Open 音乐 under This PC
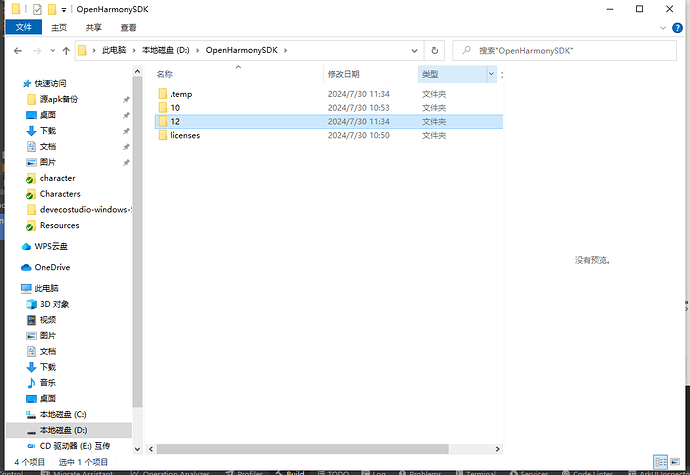The image size is (690, 475). 48,383
